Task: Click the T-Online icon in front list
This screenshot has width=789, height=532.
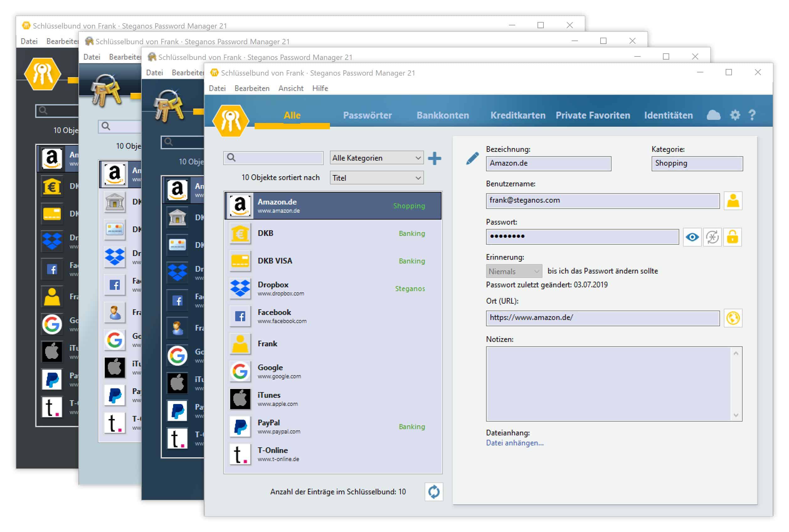Action: coord(240,454)
